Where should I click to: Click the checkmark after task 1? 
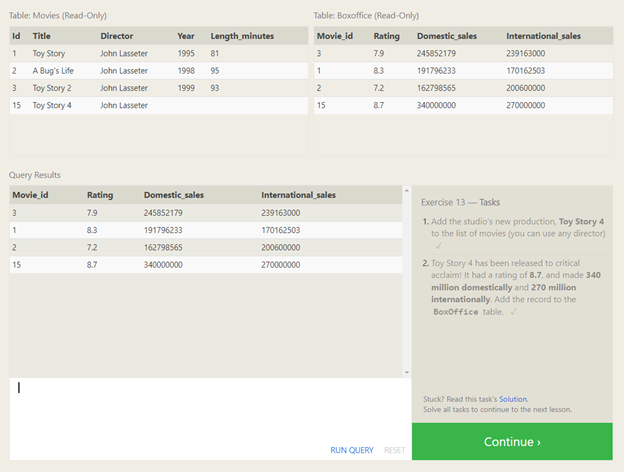pyautogui.click(x=438, y=244)
